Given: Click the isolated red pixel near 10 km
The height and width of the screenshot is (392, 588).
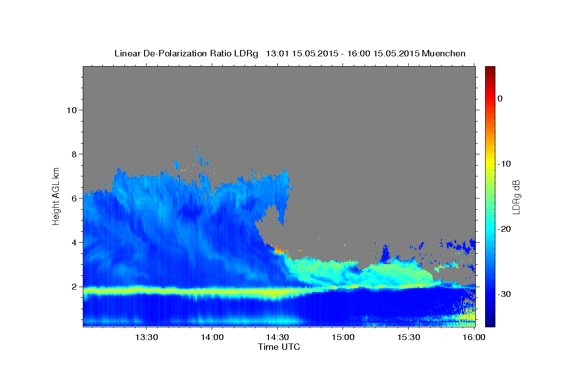Looking at the screenshot, I should click(x=94, y=105).
